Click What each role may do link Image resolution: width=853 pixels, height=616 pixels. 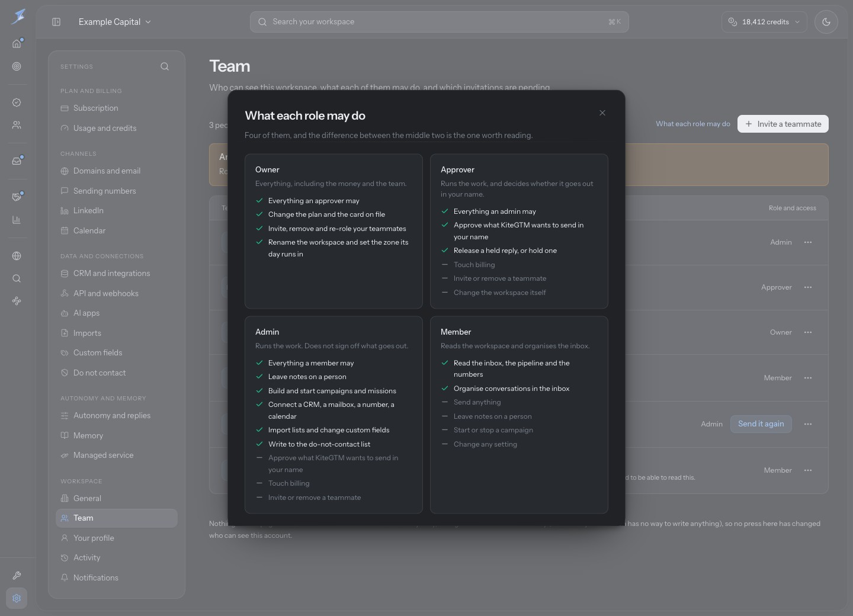coord(693,124)
